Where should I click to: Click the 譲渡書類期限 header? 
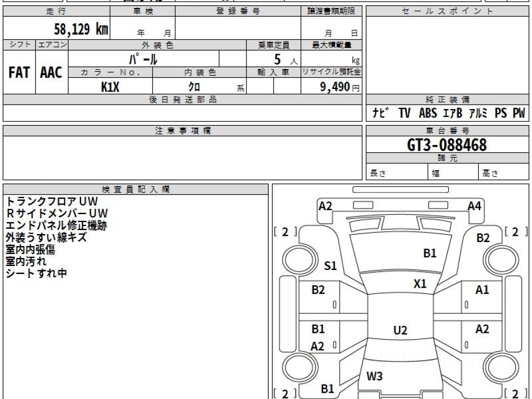[x=332, y=12]
